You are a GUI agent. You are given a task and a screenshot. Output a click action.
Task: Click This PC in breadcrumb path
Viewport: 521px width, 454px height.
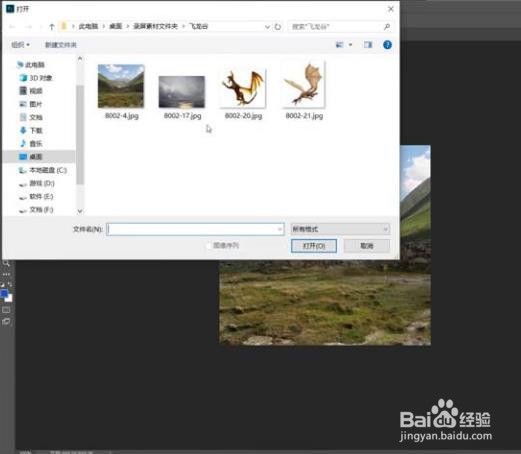tap(88, 26)
